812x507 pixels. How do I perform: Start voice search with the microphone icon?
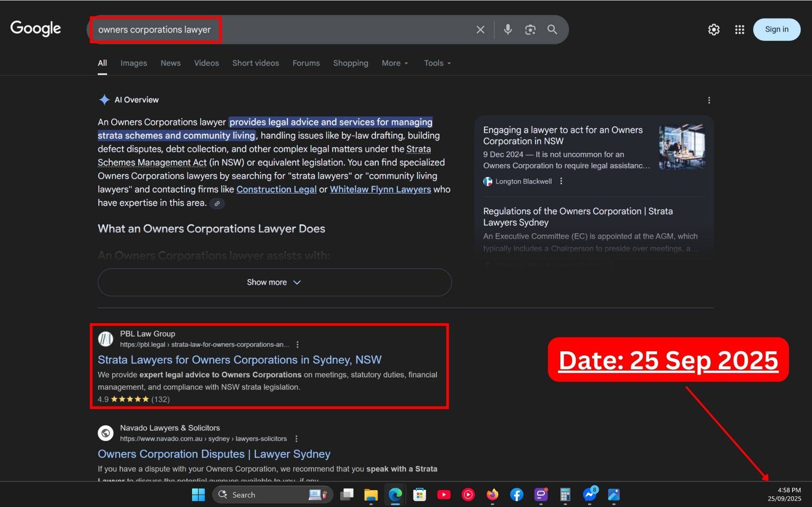click(x=508, y=30)
